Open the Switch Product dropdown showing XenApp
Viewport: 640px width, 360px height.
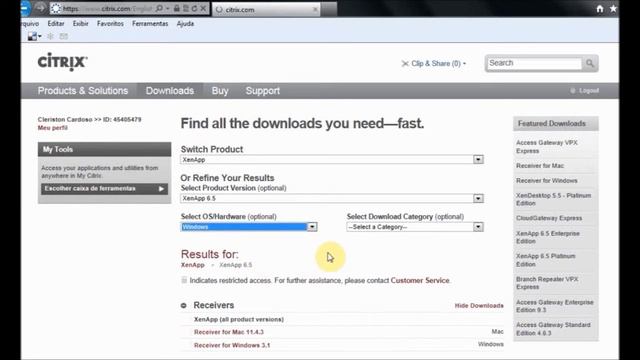pos(332,160)
